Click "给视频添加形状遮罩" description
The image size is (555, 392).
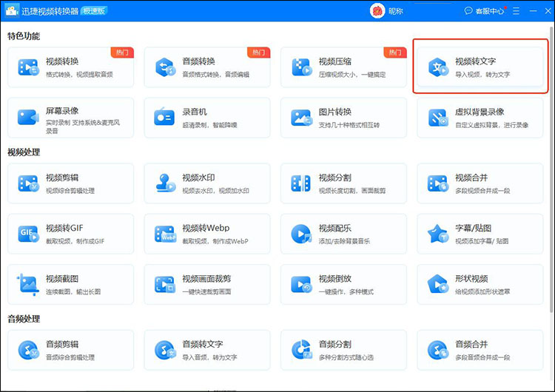[482, 292]
